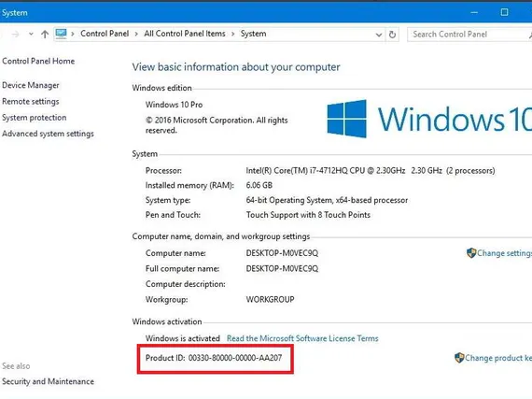The width and height of the screenshot is (532, 399).
Task: Click the shield icon beside Change product key
Action: pyautogui.click(x=459, y=358)
